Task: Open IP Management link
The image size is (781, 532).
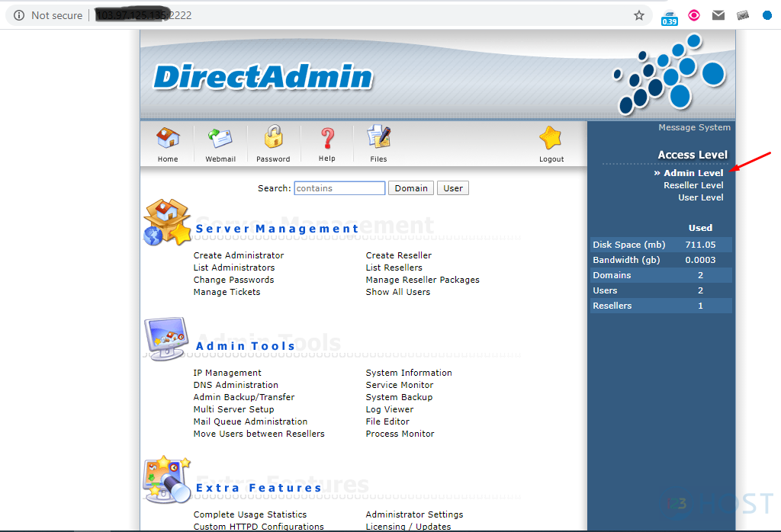Action: pyautogui.click(x=227, y=373)
